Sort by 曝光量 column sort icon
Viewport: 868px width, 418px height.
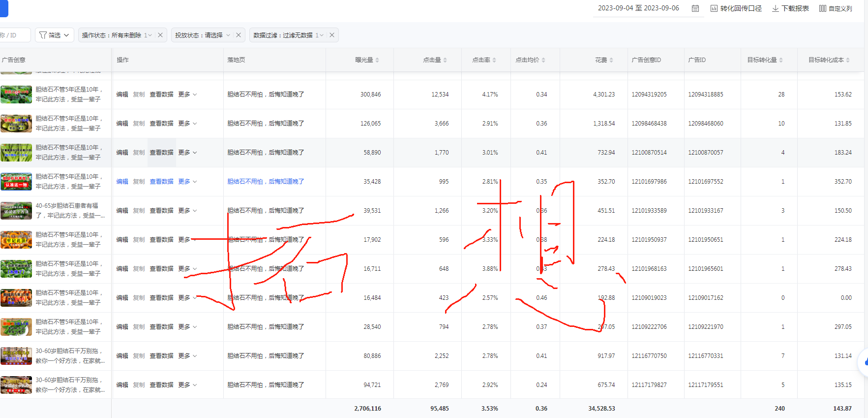pos(377,60)
